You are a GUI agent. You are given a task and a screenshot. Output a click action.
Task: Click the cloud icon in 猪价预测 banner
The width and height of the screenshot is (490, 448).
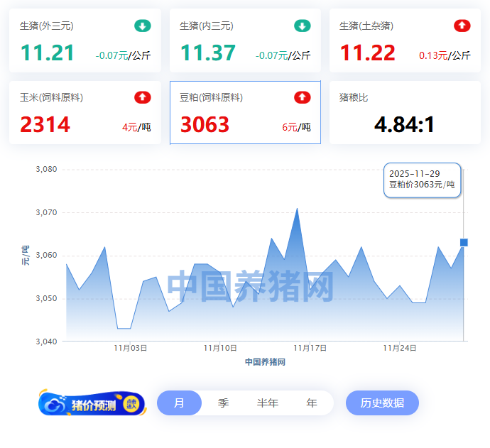55,404
